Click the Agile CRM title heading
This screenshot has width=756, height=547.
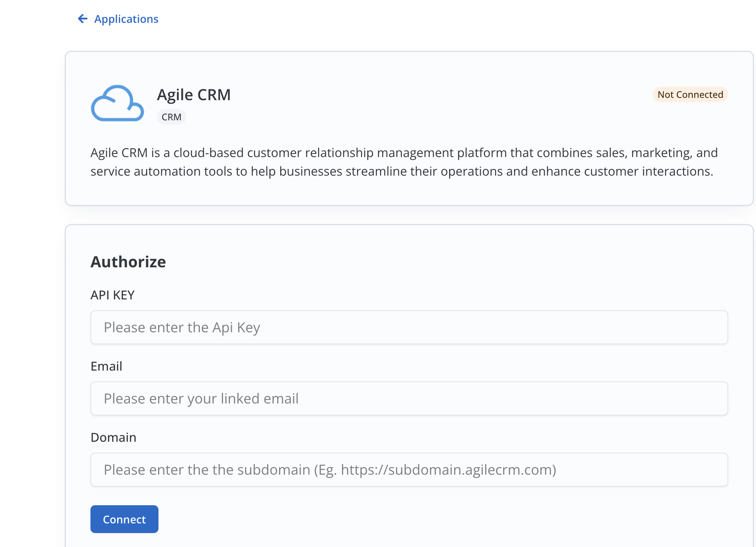[x=194, y=95]
